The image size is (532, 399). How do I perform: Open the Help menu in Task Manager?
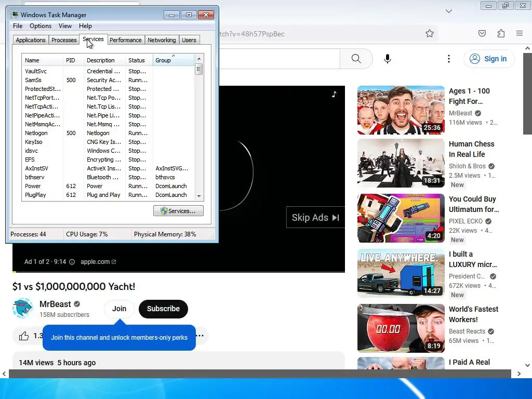pyautogui.click(x=85, y=26)
